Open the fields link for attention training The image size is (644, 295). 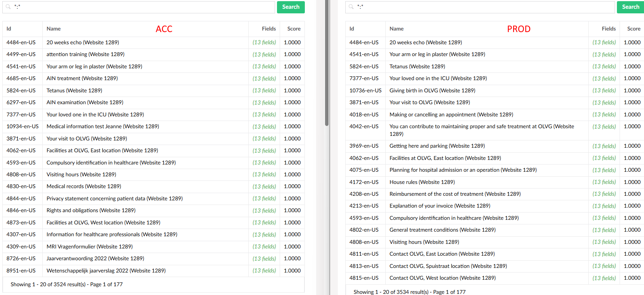point(264,55)
